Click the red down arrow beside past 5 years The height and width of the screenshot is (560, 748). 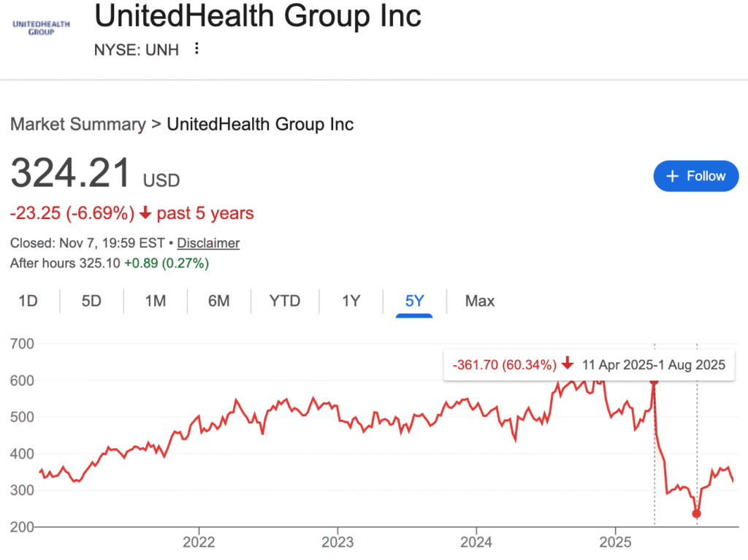[x=145, y=213]
